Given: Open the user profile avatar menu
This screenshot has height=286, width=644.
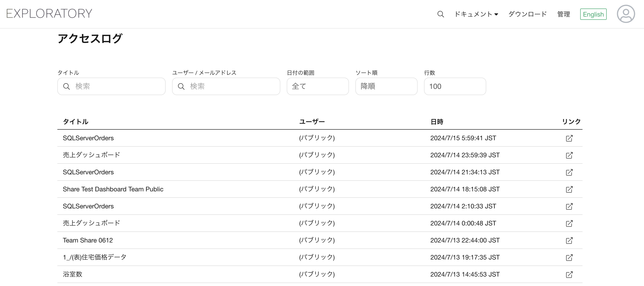Looking at the screenshot, I should click(x=626, y=14).
